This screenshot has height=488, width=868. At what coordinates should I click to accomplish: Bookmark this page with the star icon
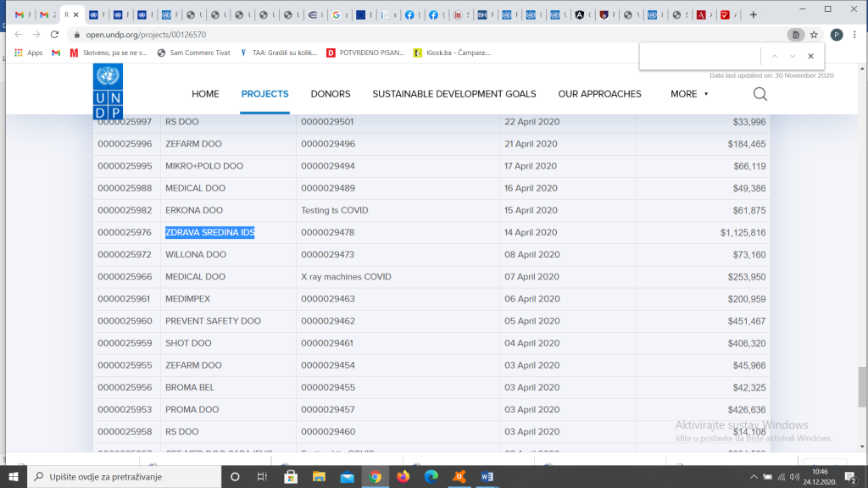tap(814, 34)
